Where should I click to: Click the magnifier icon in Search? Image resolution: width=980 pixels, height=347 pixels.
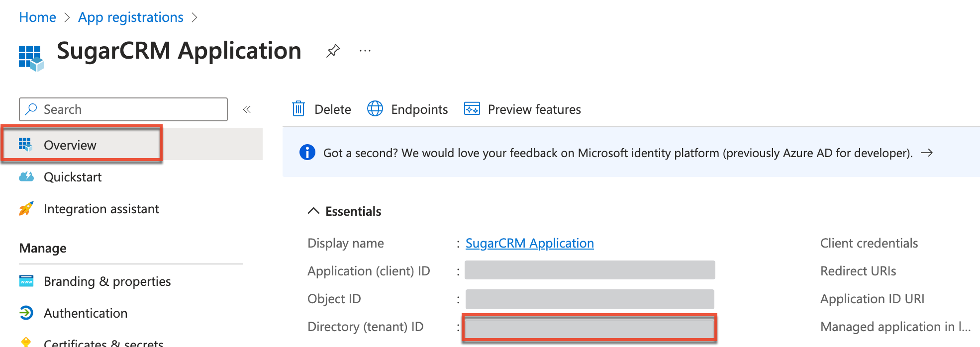click(x=31, y=109)
